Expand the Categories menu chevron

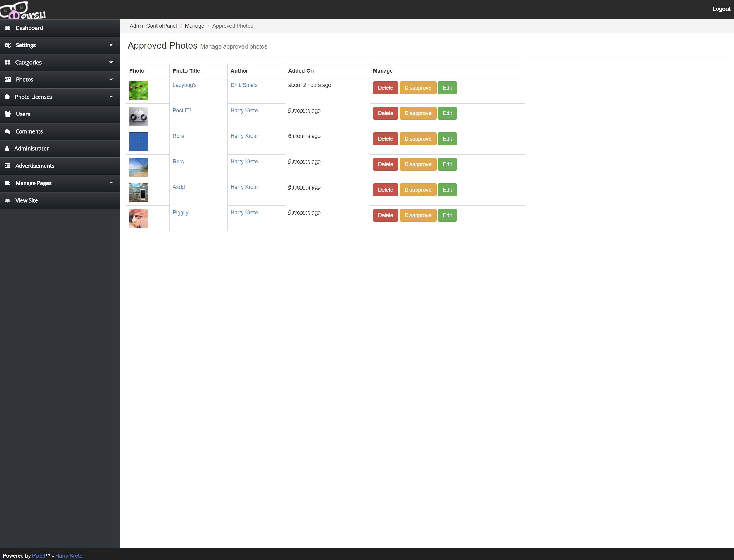click(x=111, y=62)
